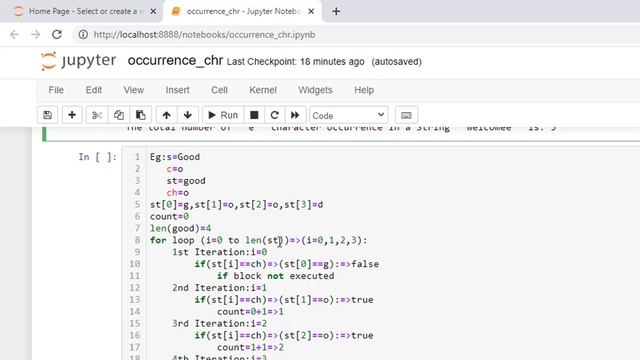
Task: Move selected cell up
Action: point(167,115)
